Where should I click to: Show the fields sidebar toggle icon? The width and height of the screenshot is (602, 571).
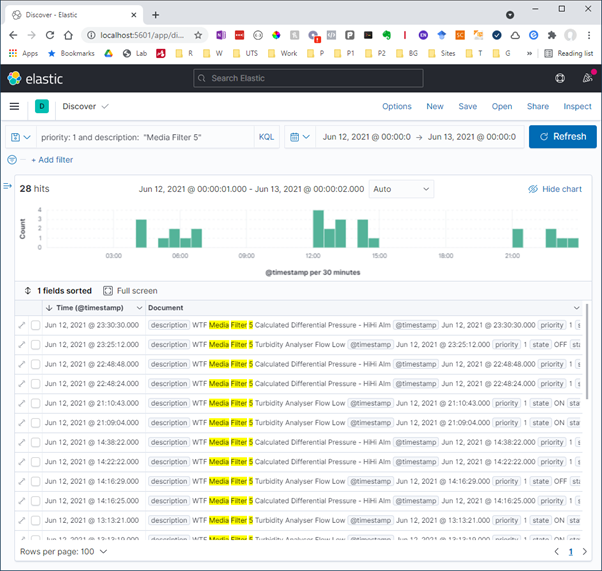8,187
